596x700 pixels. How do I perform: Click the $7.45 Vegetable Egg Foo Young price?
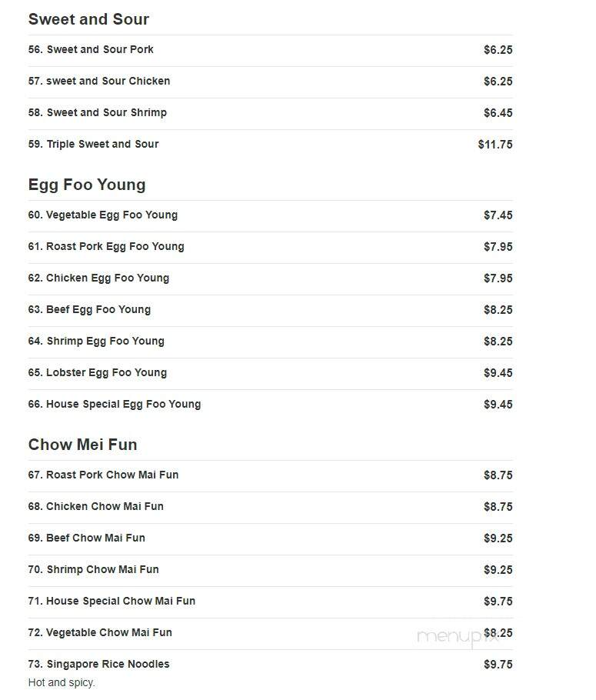(x=498, y=215)
